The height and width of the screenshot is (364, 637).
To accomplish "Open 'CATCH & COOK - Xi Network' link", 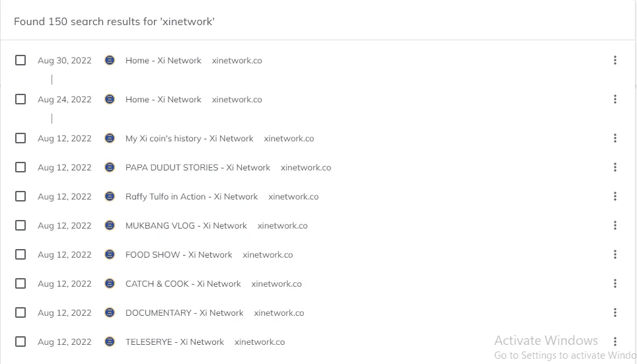I will click(183, 283).
